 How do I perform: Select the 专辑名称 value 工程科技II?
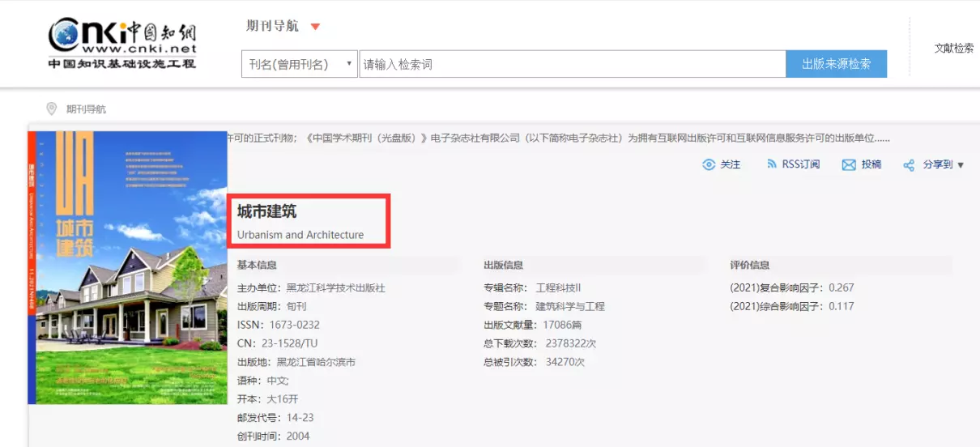coord(559,287)
